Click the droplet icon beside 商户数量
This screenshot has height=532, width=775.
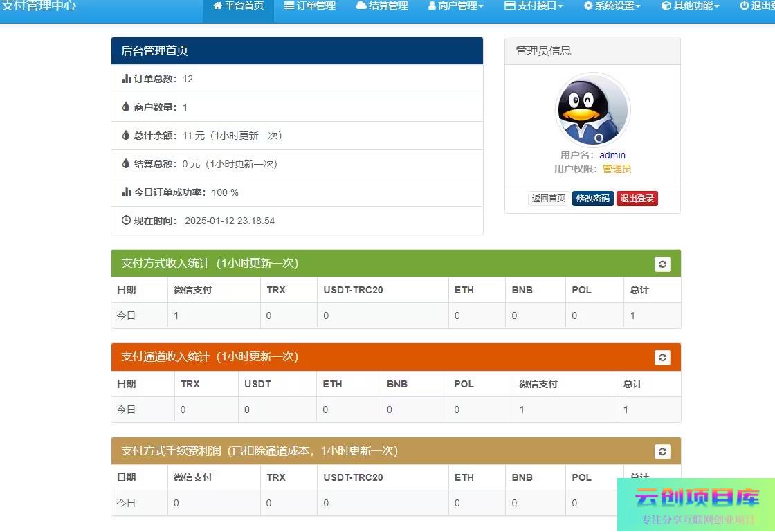point(126,107)
